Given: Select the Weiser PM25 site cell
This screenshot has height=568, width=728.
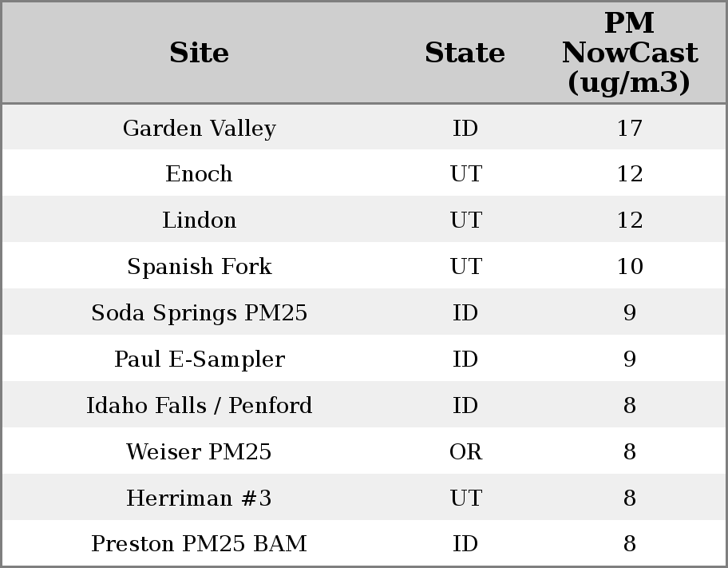Looking at the screenshot, I should (199, 452).
